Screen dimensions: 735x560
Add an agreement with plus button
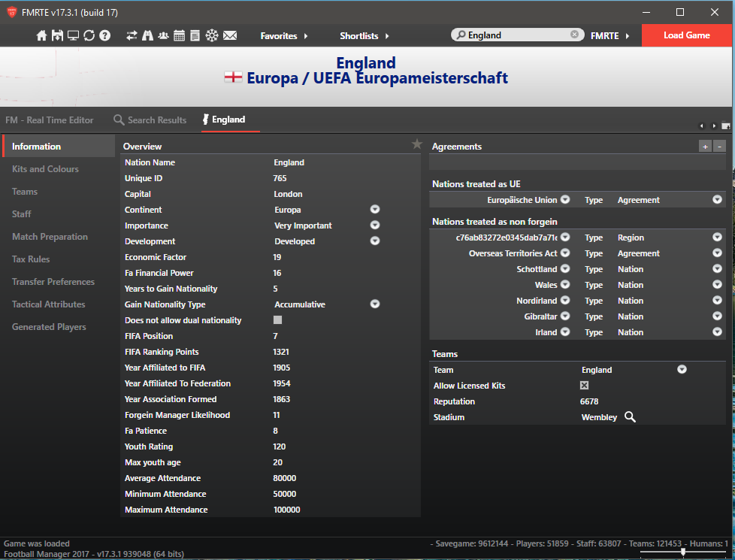[x=705, y=147]
